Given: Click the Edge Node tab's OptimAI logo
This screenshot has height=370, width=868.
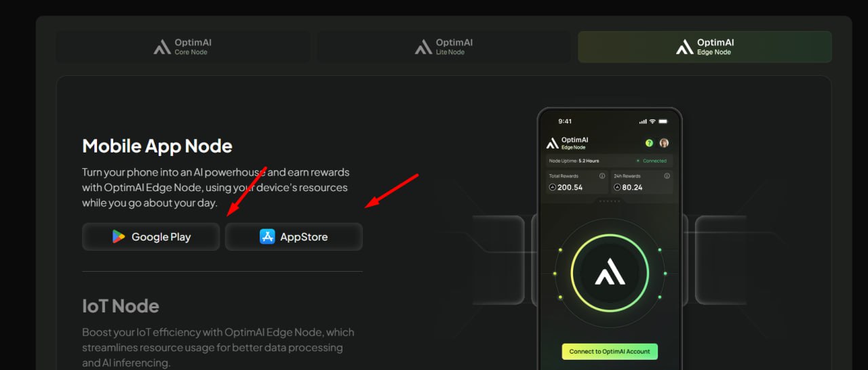Looking at the screenshot, I should tap(684, 47).
